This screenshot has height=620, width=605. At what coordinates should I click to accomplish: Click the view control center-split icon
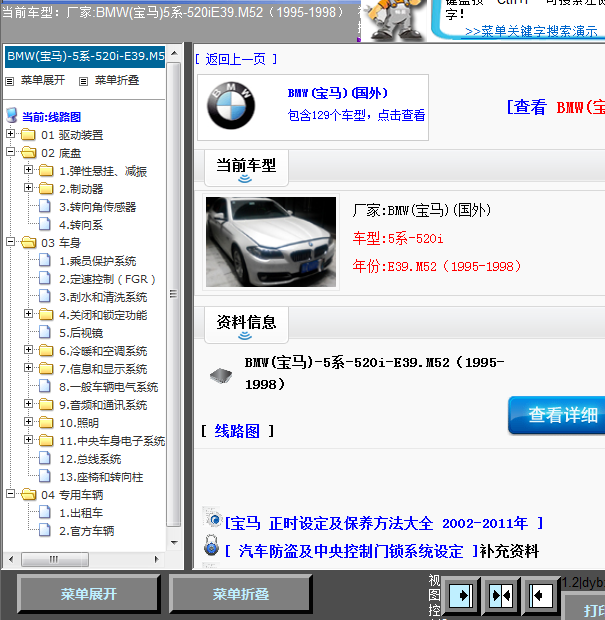(x=501, y=595)
